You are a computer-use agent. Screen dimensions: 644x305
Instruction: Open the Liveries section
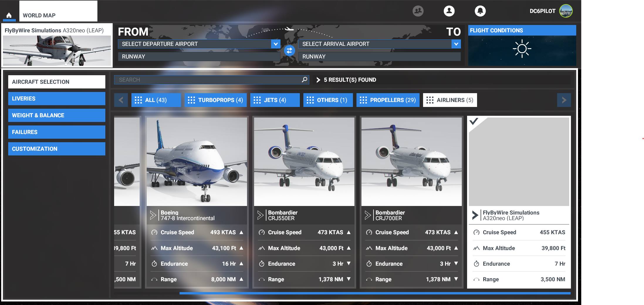pyautogui.click(x=57, y=99)
